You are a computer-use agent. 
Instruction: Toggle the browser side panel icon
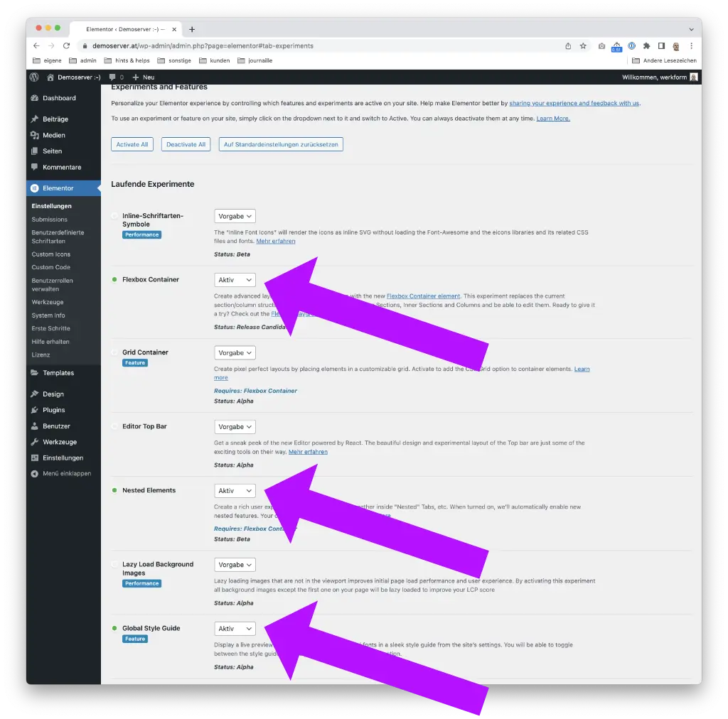tap(661, 45)
